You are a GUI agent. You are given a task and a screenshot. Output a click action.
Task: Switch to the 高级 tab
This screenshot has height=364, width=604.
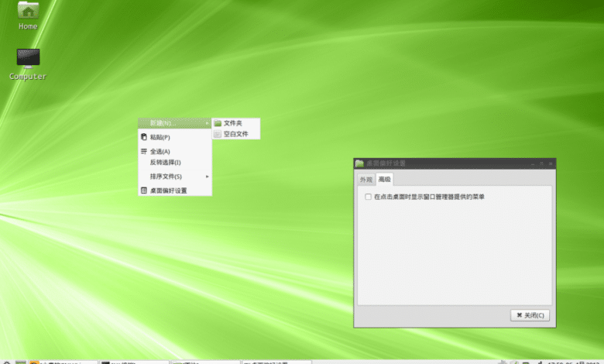pos(384,179)
